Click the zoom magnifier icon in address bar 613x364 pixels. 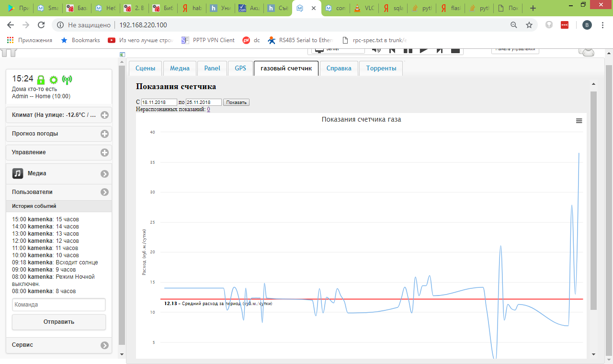[x=514, y=25]
